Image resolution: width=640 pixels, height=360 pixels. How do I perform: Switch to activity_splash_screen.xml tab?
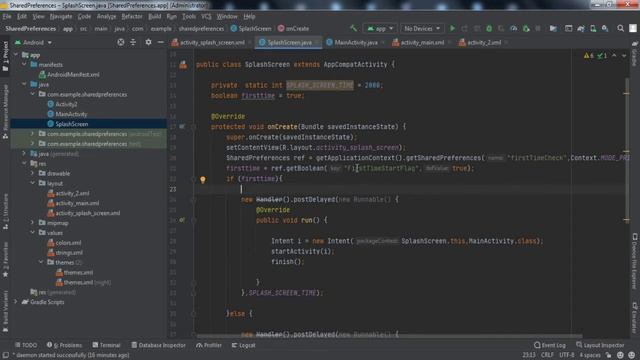tap(208, 42)
